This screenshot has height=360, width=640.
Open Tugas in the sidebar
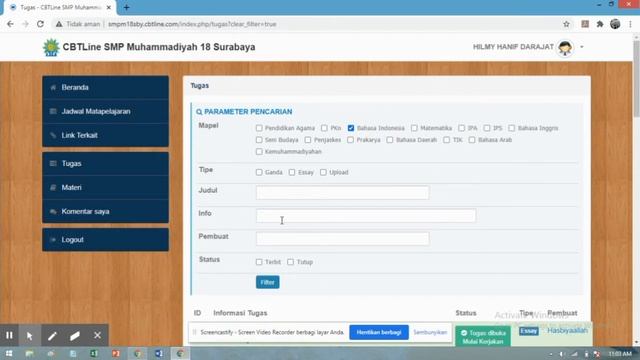105,164
